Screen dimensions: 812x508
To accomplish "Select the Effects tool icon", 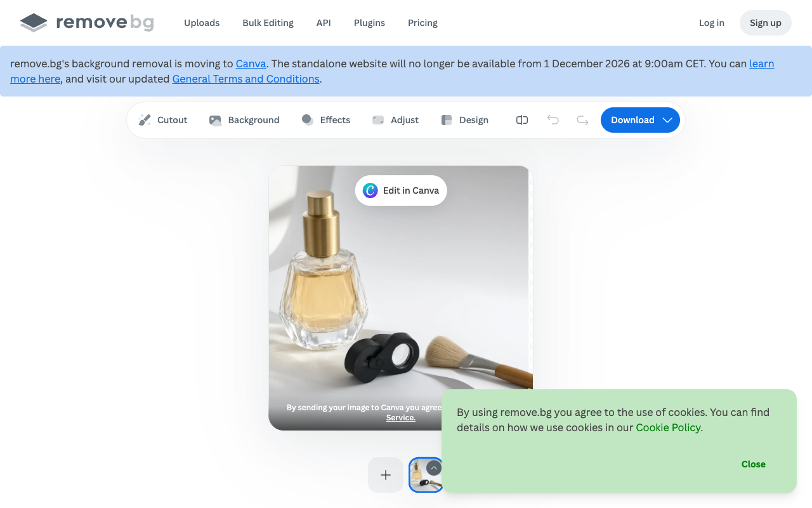I will [308, 120].
